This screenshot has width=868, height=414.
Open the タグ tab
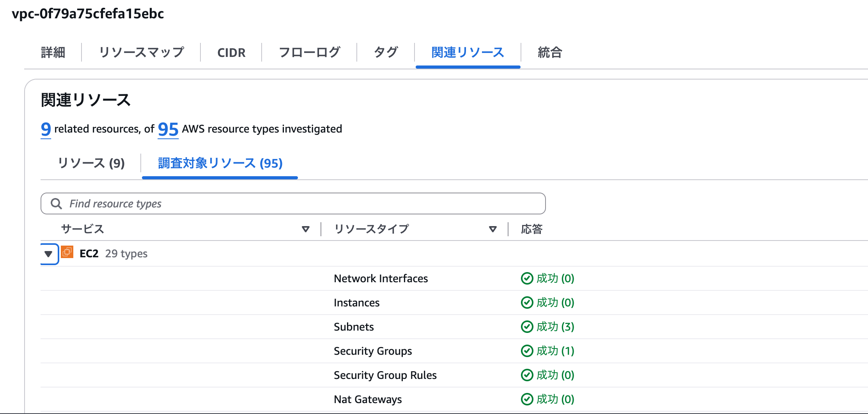click(x=386, y=52)
